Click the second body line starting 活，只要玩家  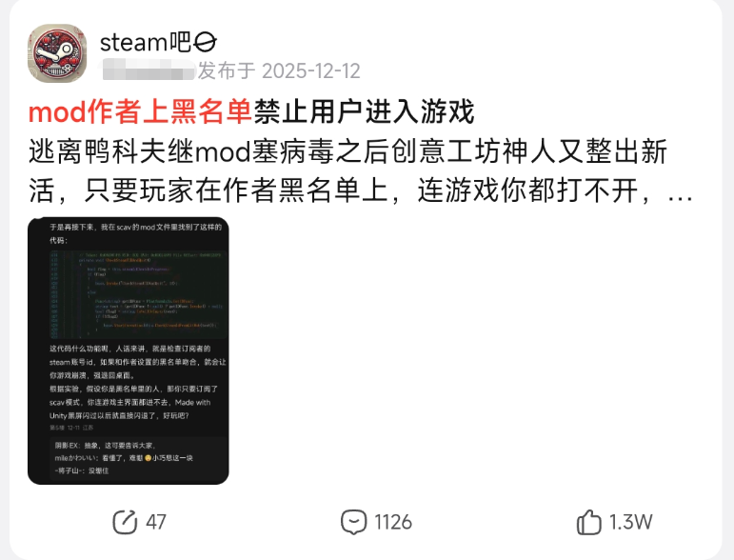pos(361,191)
